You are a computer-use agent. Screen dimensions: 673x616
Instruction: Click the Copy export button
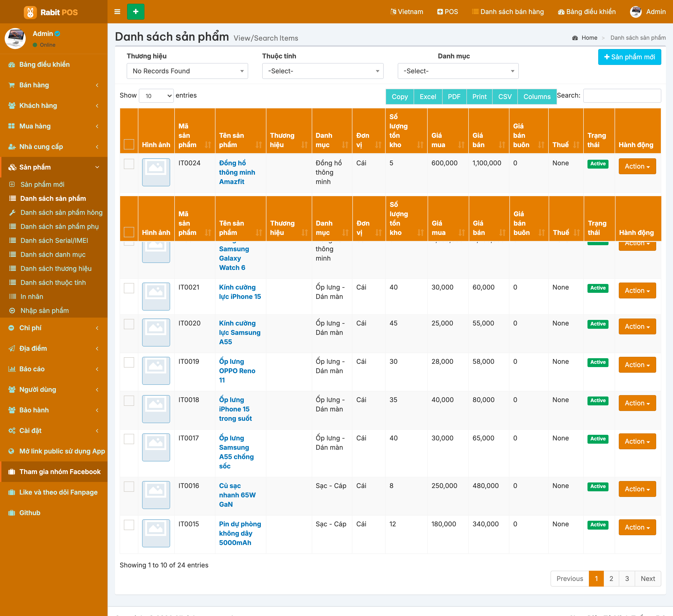point(400,97)
